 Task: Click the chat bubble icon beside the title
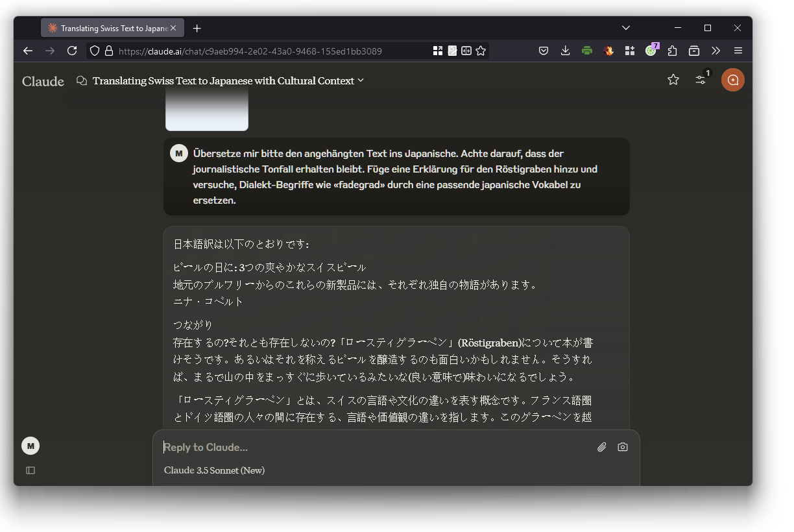[82, 81]
